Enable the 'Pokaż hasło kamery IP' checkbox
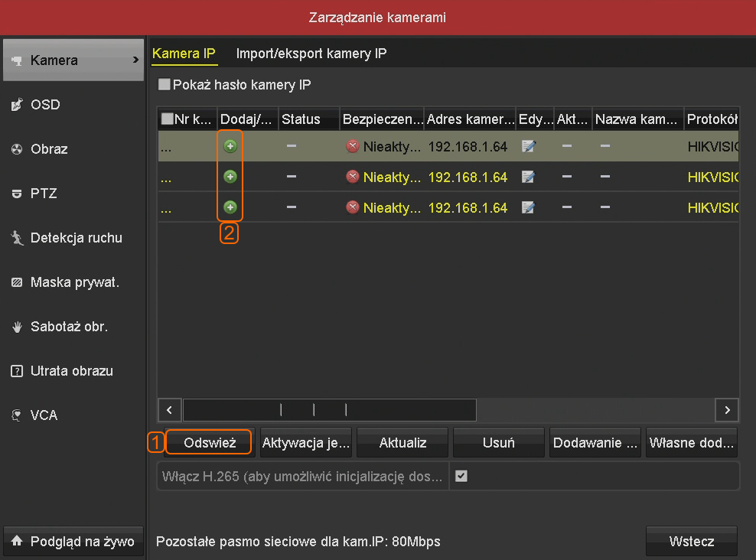 point(164,85)
